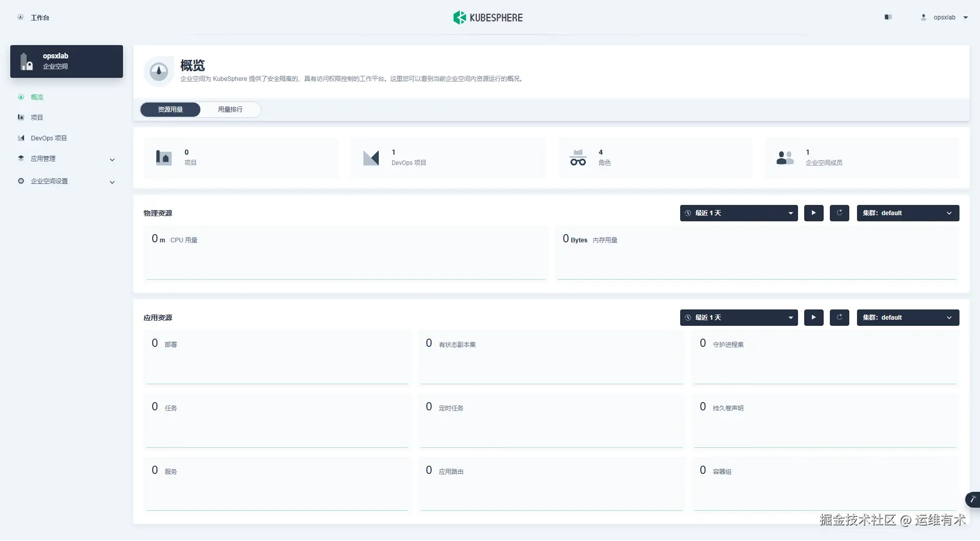Click the 持久卷声明 label

[x=728, y=408]
